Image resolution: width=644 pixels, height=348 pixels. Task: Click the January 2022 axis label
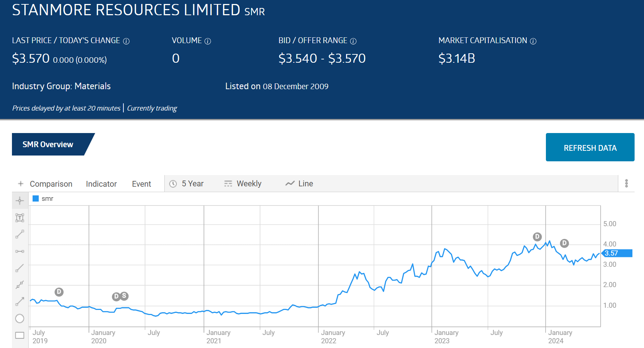pyautogui.click(x=333, y=337)
